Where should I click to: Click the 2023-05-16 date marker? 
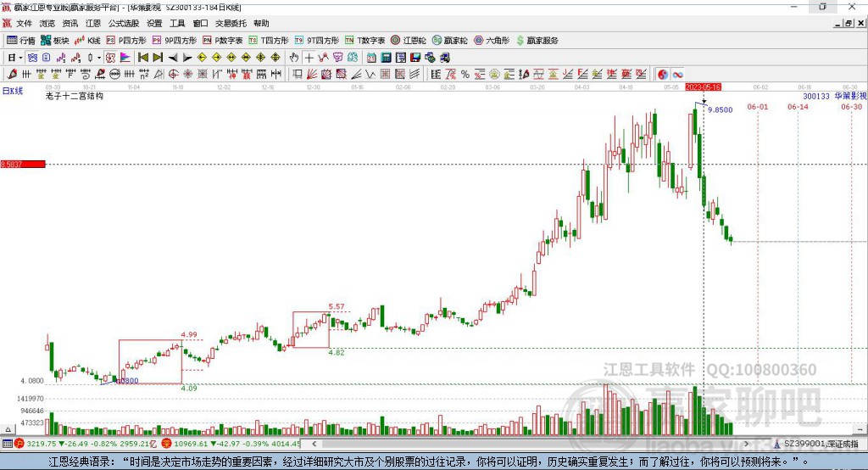(703, 87)
